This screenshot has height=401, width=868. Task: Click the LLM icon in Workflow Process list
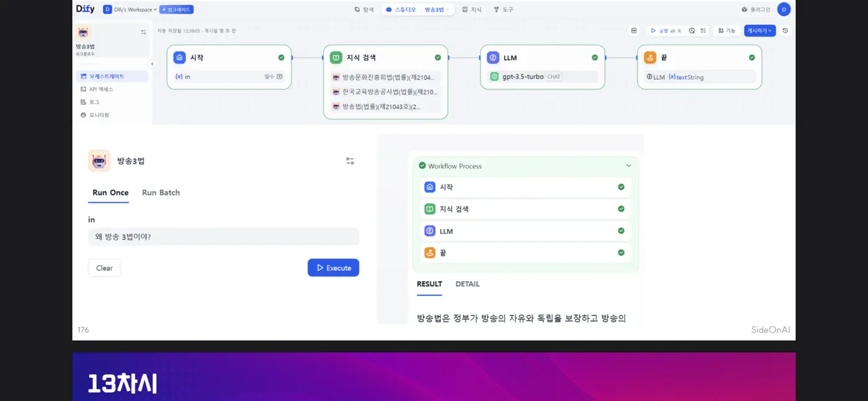[430, 231]
